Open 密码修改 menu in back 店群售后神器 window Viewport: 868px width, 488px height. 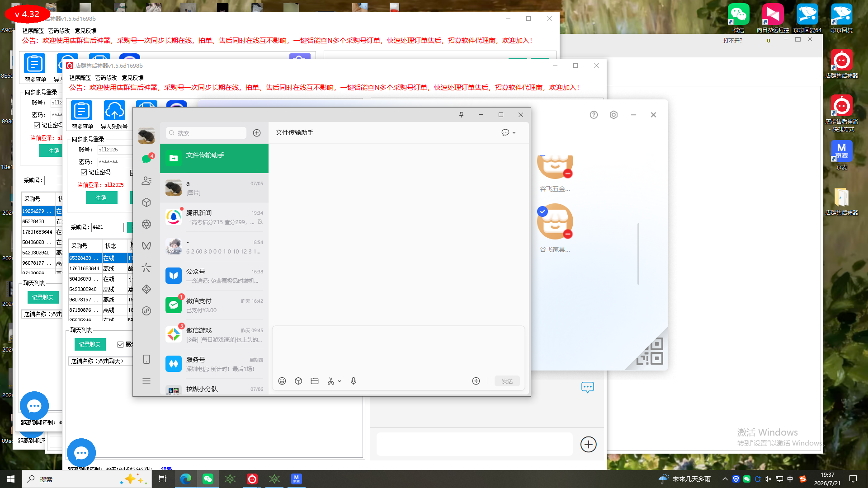pyautogui.click(x=59, y=31)
